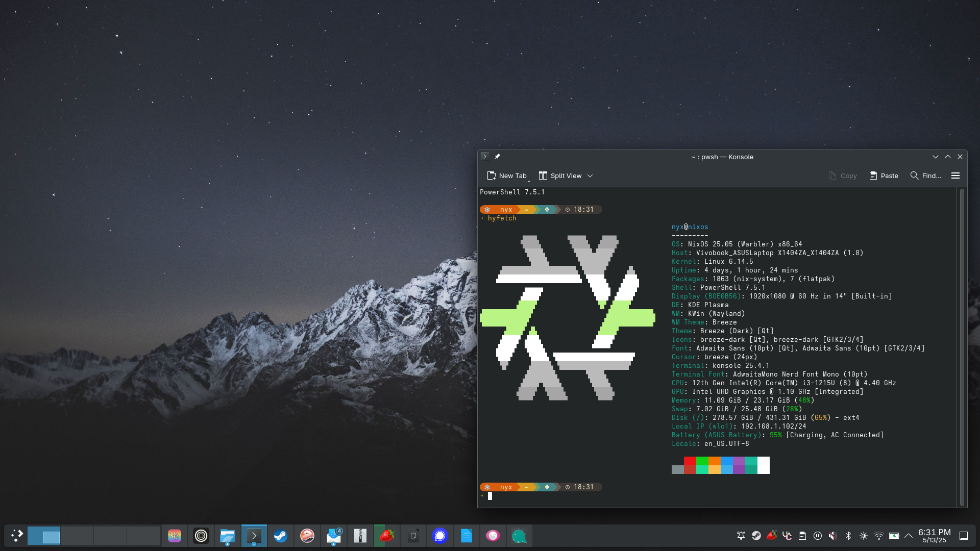
Task: Open the Wi-Fi network tray icon
Action: point(878,536)
